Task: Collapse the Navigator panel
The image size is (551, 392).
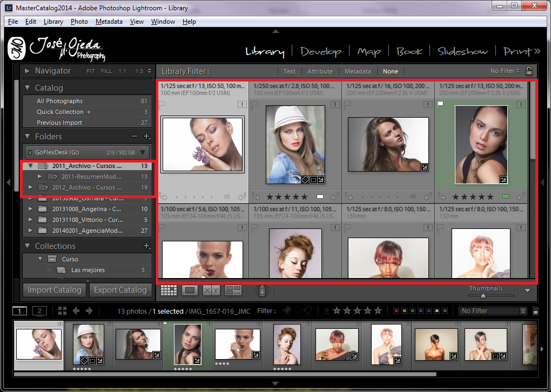Action: (27, 71)
